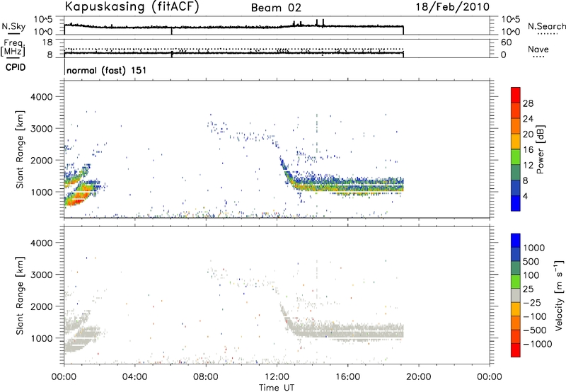The width and height of the screenshot is (566, 392).
Task: Click the '12:00' time axis tick label
Action: tap(277, 377)
